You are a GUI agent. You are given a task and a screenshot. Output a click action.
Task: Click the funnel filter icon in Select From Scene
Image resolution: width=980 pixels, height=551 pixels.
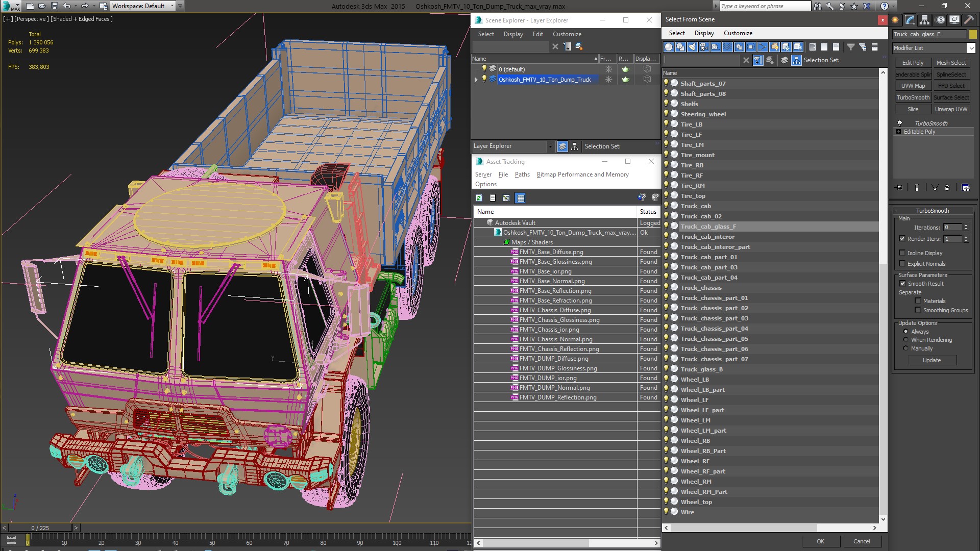click(851, 47)
